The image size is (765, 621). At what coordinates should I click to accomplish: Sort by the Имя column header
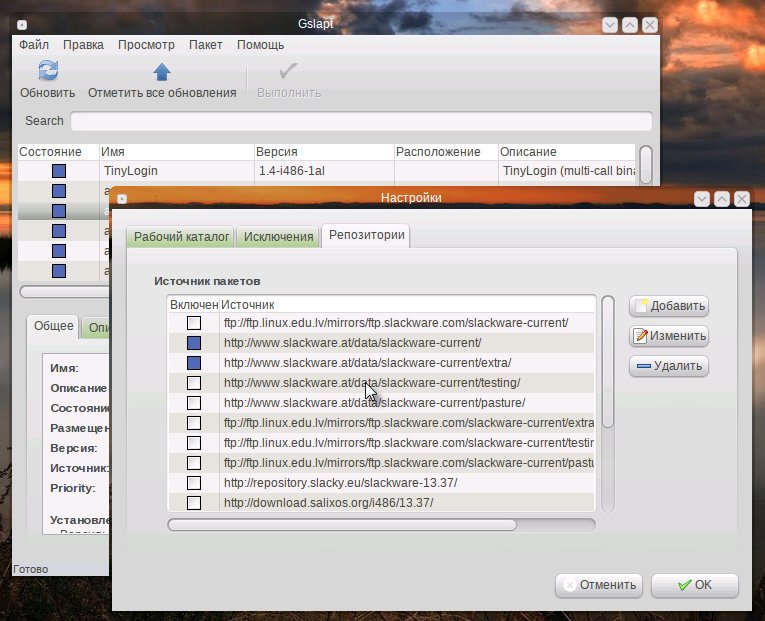177,152
